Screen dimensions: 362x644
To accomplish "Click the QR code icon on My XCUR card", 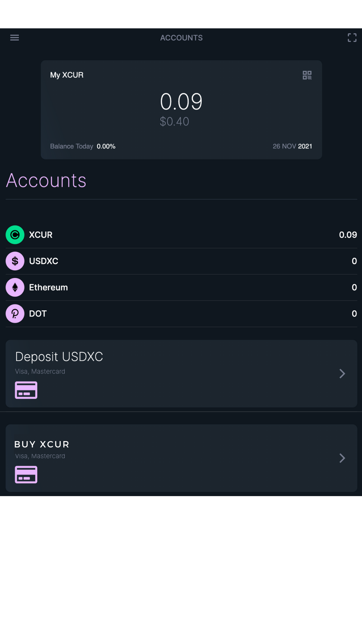I will pyautogui.click(x=307, y=75).
